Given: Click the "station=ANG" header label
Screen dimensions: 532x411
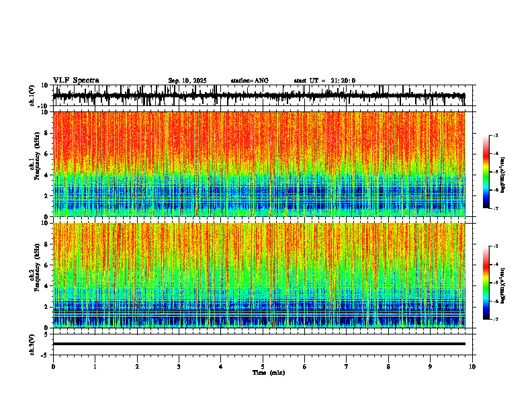Looking at the screenshot, I should (250, 81).
